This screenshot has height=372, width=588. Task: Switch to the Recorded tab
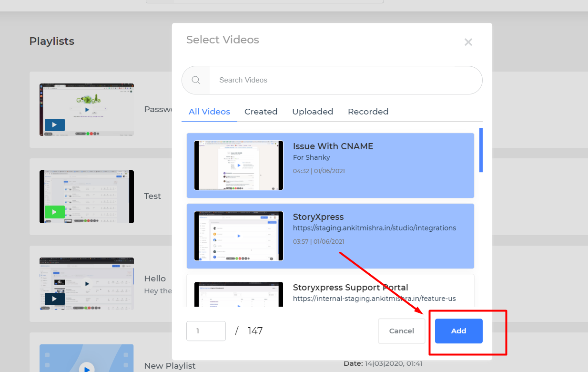click(368, 112)
